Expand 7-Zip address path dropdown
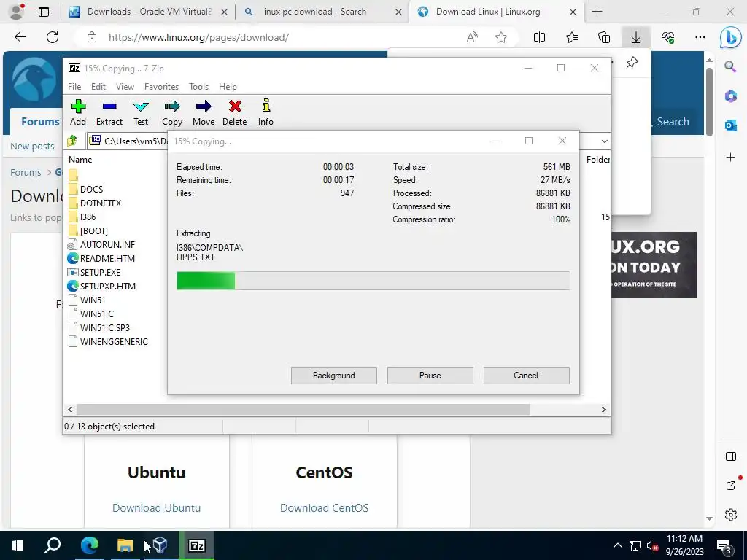Screen dimensions: 747x560 coord(604,141)
